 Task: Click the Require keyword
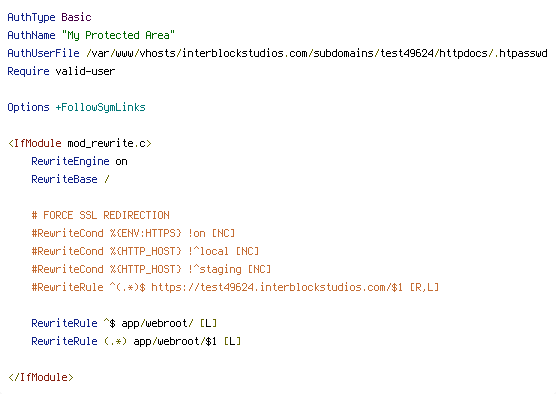pos(28,71)
